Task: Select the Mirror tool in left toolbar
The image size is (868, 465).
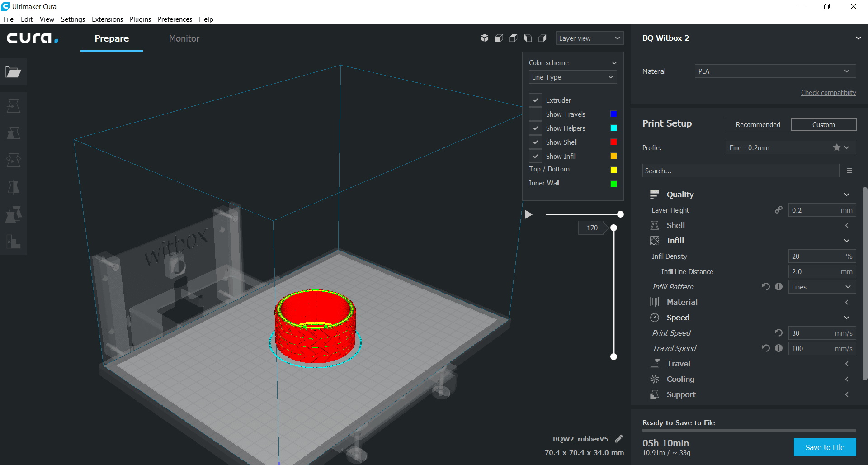Action: [x=14, y=187]
